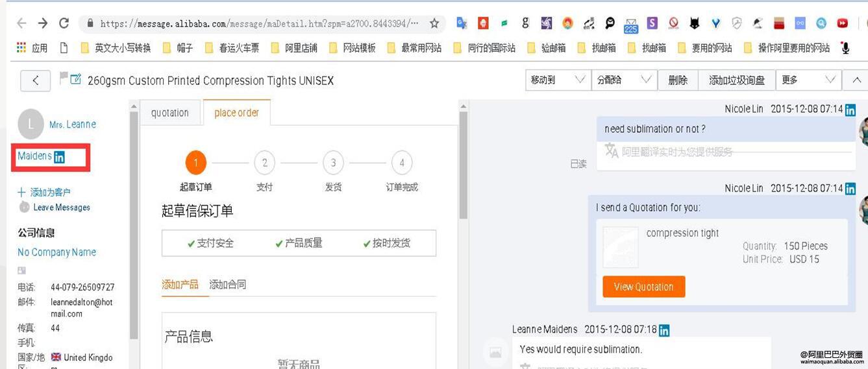The image size is (868, 369).
Task: Reload the page with the refresh icon
Action: click(64, 23)
